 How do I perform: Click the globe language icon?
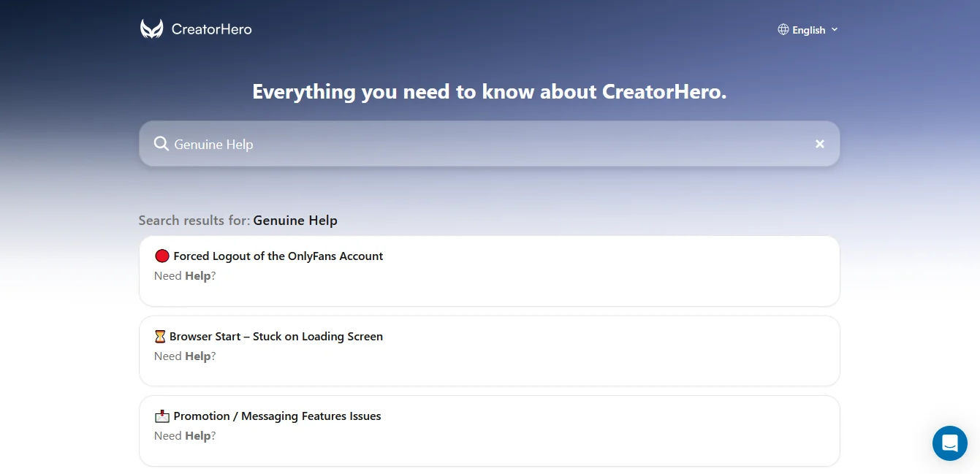(783, 29)
